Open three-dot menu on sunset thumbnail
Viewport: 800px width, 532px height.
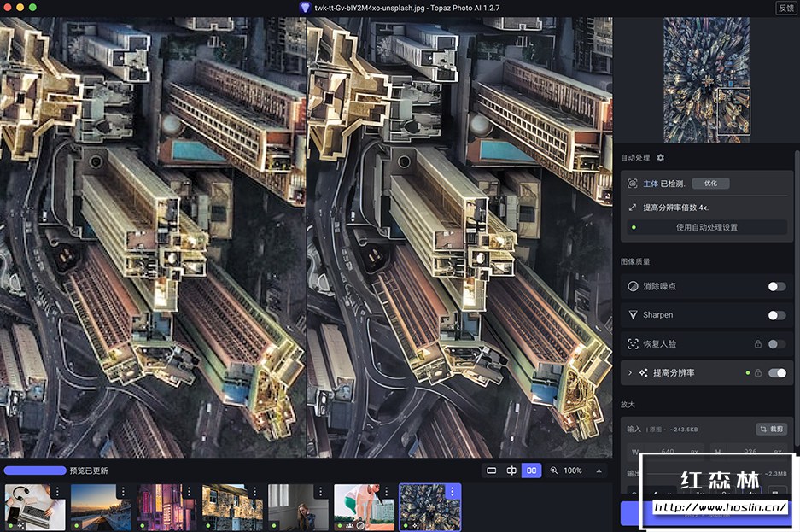pos(124,491)
